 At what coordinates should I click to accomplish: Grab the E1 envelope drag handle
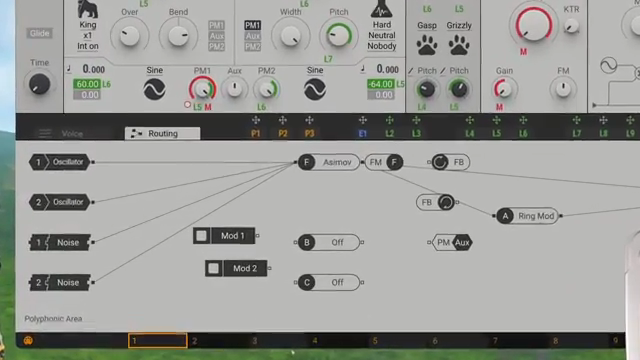point(362,120)
